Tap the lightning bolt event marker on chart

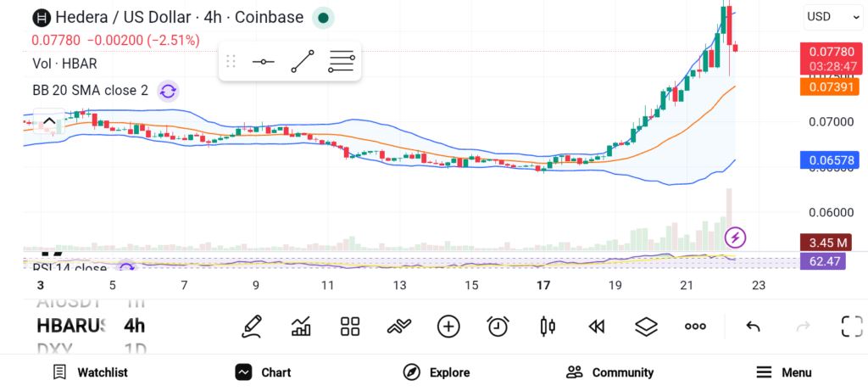pyautogui.click(x=735, y=237)
